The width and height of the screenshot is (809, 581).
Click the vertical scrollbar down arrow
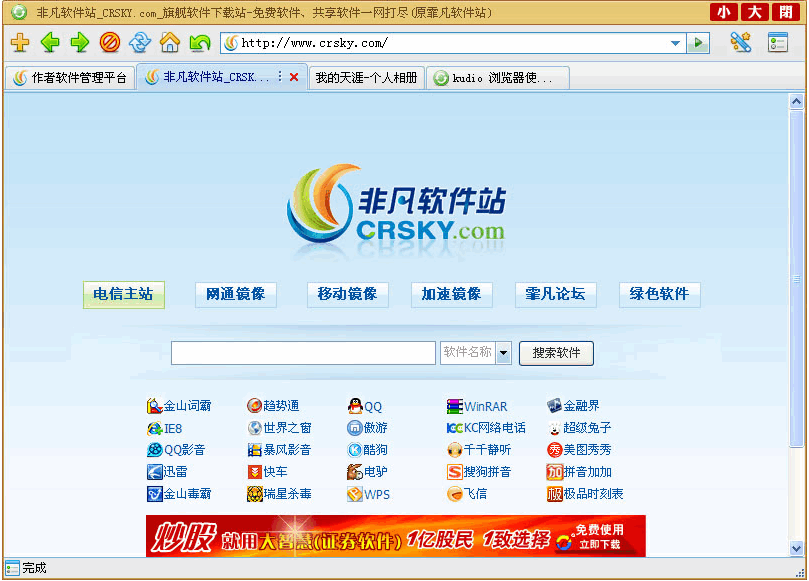[797, 548]
